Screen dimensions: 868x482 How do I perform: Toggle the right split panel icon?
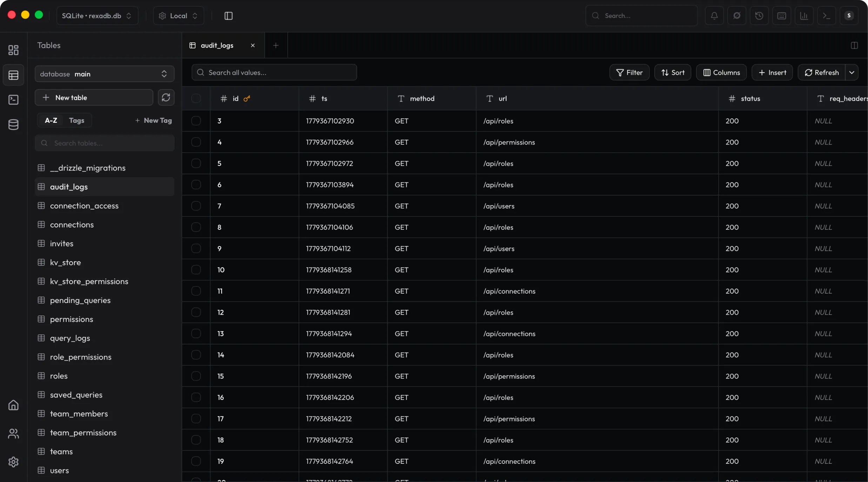click(854, 45)
